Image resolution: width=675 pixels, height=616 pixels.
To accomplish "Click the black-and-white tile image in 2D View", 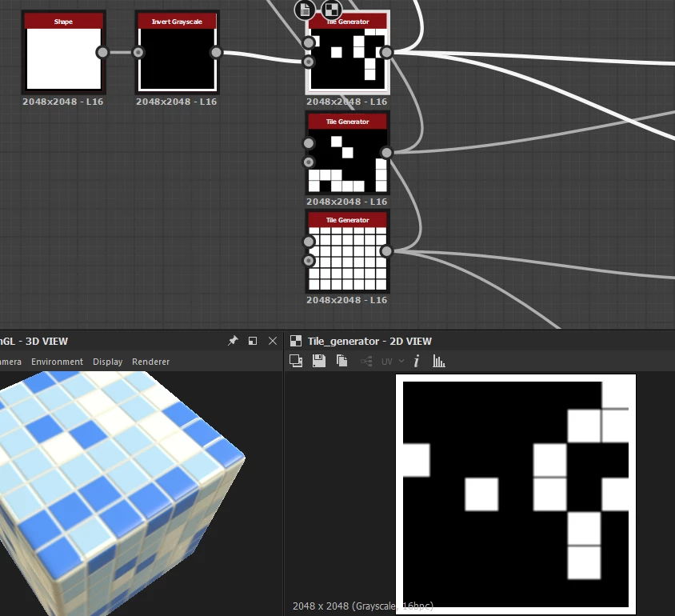I will pyautogui.click(x=516, y=494).
